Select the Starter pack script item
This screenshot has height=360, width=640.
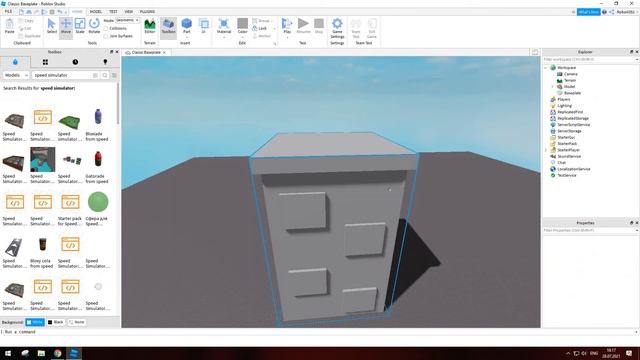pos(70,202)
